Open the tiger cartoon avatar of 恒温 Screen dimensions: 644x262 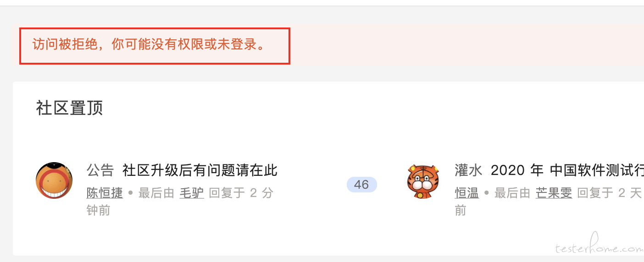point(423,181)
